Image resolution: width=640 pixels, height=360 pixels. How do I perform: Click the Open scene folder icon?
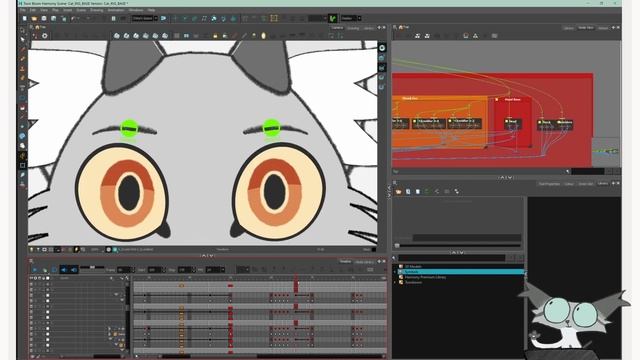tap(34, 18)
